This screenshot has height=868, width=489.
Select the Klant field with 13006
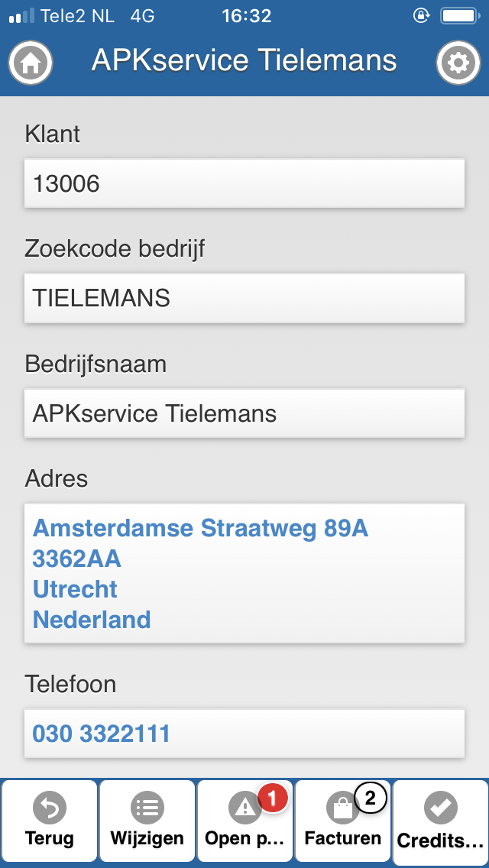point(244,183)
